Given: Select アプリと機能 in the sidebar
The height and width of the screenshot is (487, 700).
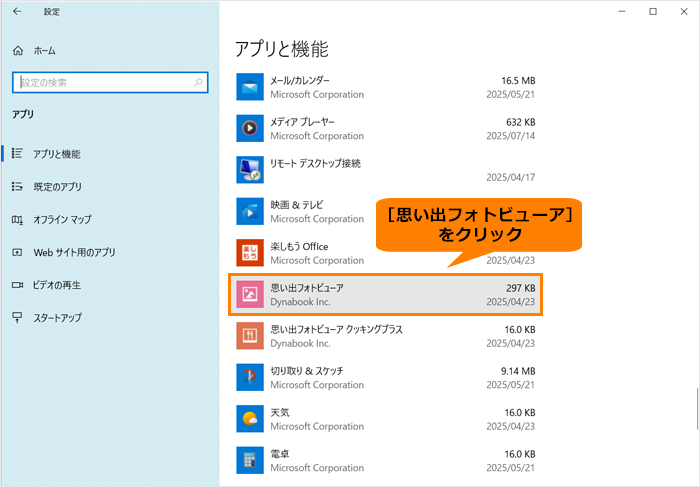Looking at the screenshot, I should (x=57, y=154).
